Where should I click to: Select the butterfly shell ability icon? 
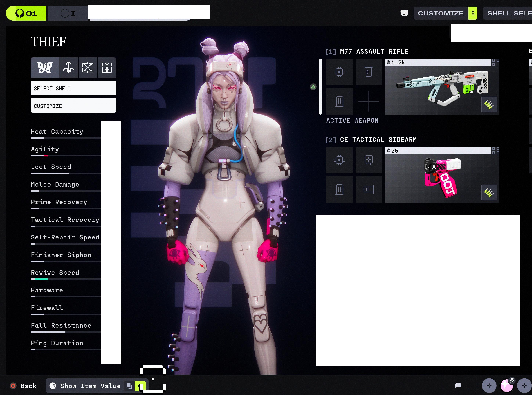coord(45,68)
